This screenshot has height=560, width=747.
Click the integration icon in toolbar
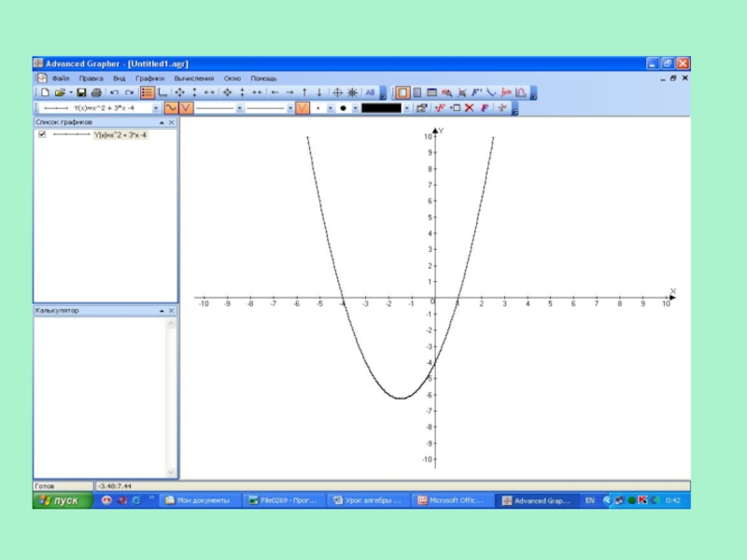[506, 93]
